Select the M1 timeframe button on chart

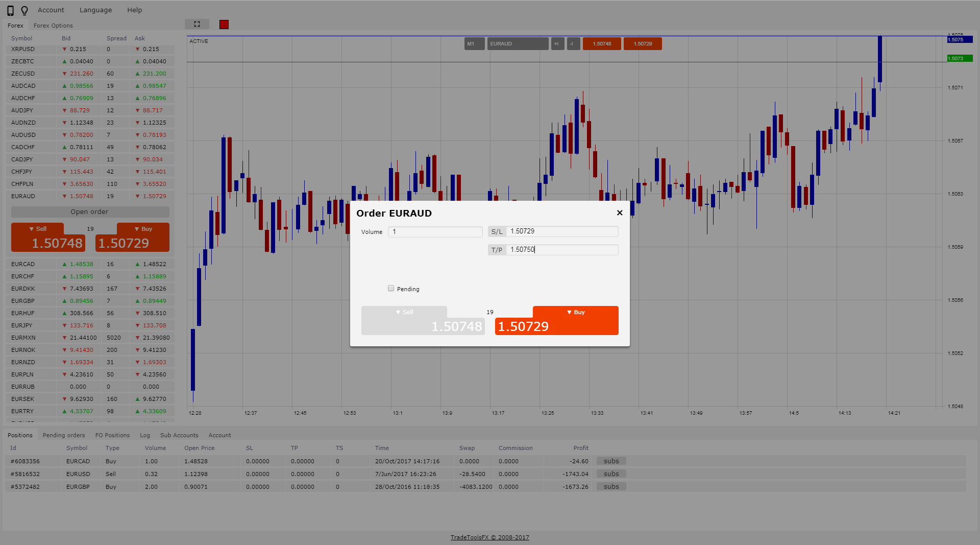pyautogui.click(x=474, y=43)
